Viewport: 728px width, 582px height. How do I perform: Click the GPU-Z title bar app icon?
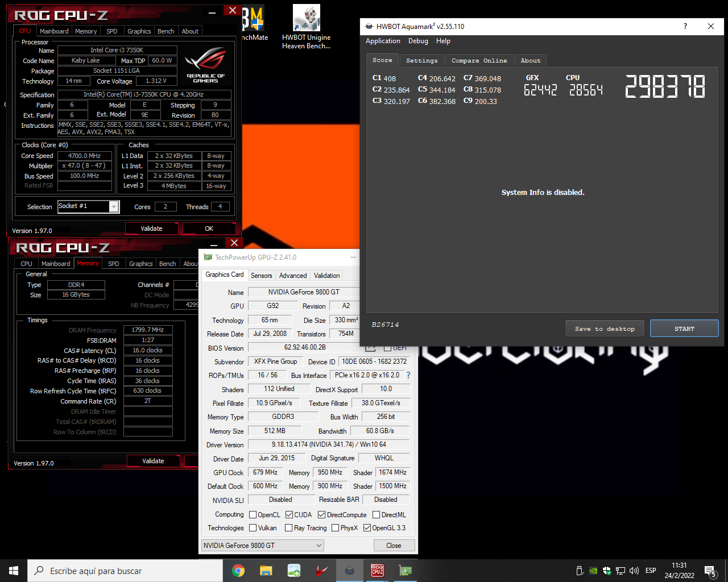pos(208,257)
